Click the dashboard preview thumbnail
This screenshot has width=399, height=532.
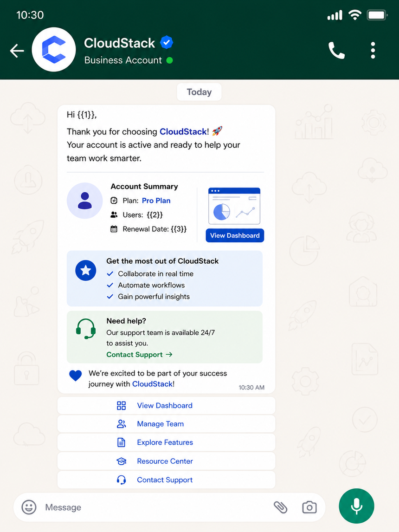[234, 206]
